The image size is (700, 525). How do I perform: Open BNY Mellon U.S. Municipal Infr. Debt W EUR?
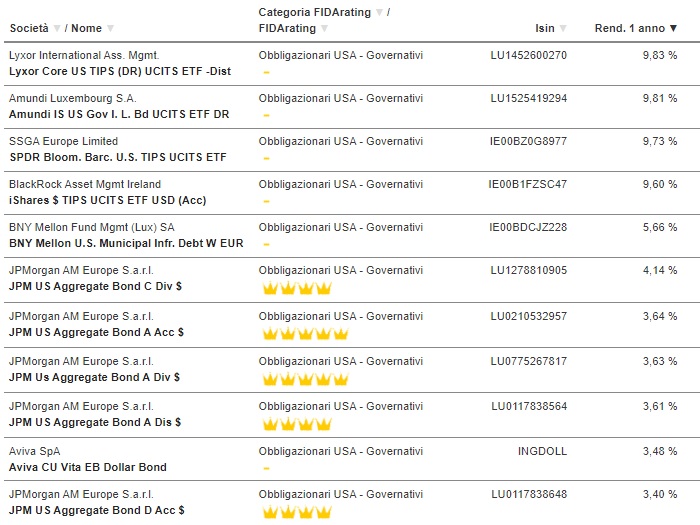point(126,243)
